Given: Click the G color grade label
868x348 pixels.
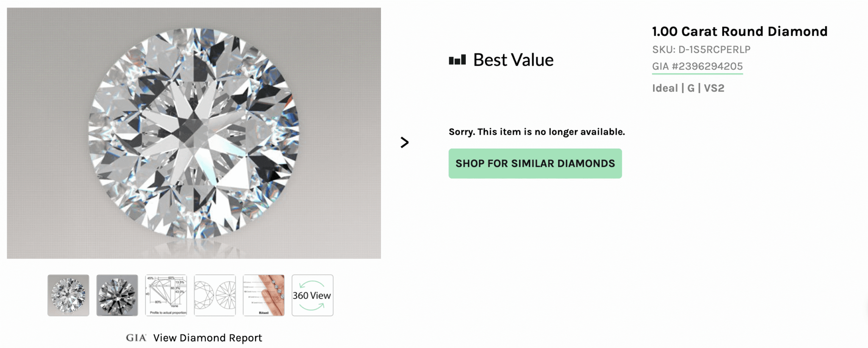Looking at the screenshot, I should tap(691, 88).
